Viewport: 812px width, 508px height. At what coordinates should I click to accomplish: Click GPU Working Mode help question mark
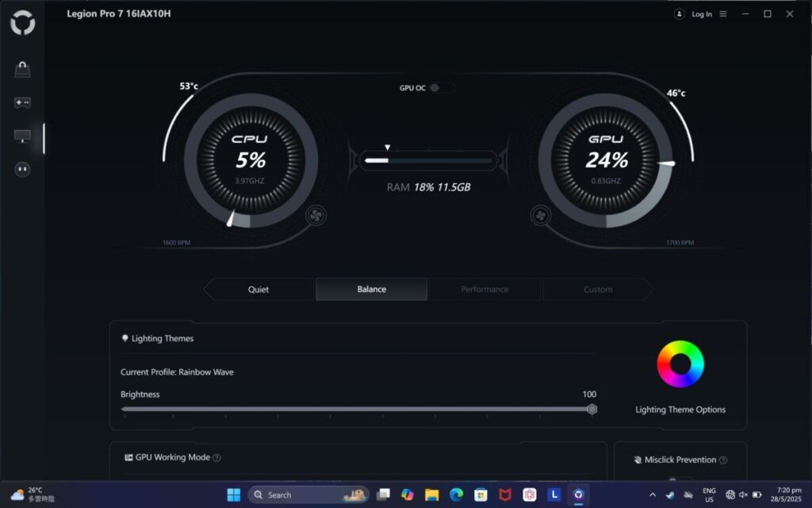click(x=217, y=458)
